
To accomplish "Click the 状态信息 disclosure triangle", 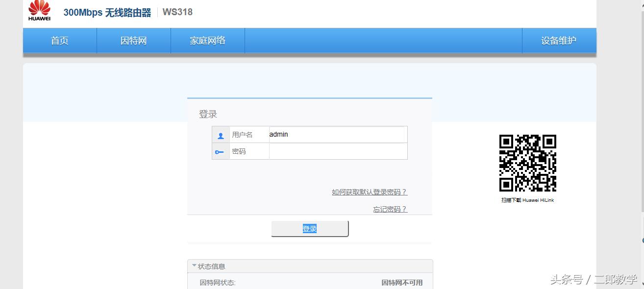I will pyautogui.click(x=195, y=266).
